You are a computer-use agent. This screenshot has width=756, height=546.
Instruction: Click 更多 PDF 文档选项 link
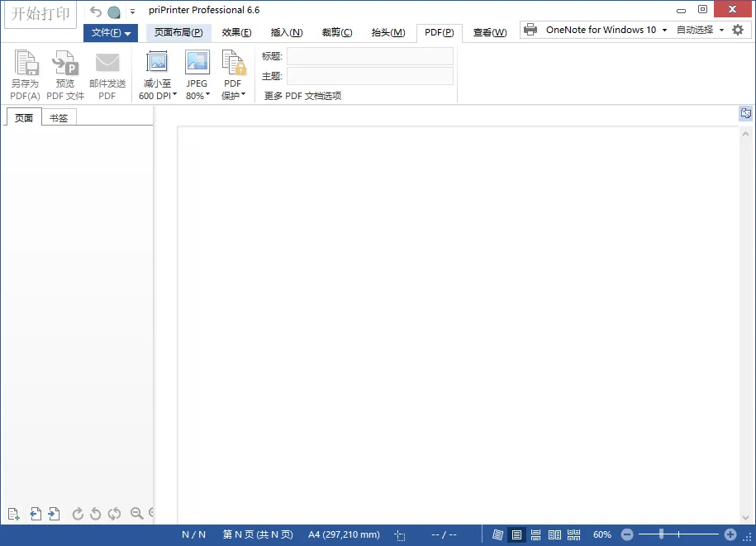pos(302,96)
